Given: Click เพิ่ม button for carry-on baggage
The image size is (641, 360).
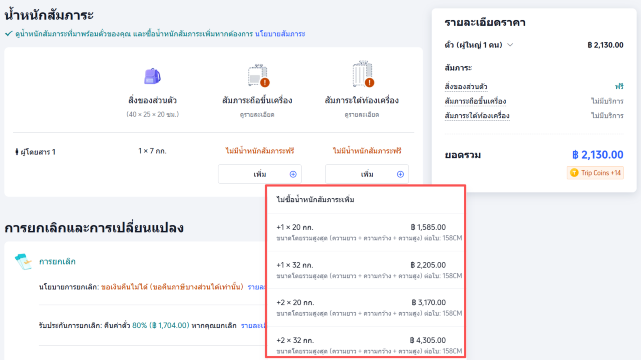Looking at the screenshot, I should (260, 174).
